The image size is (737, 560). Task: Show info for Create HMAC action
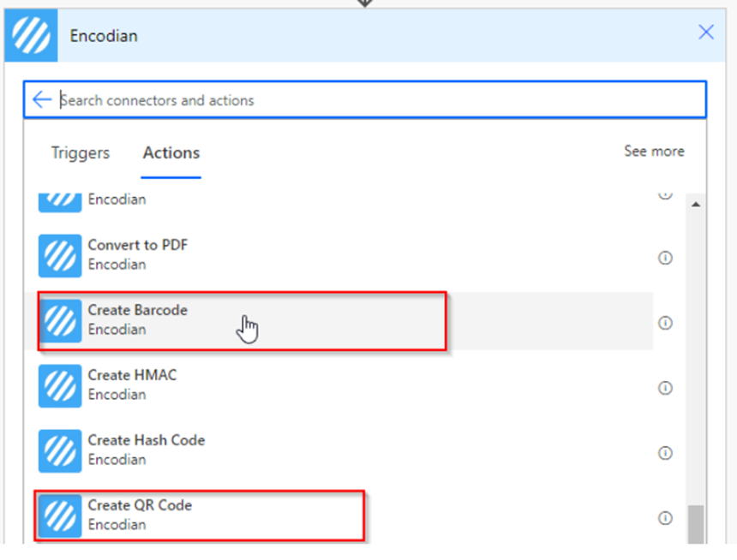pos(665,388)
